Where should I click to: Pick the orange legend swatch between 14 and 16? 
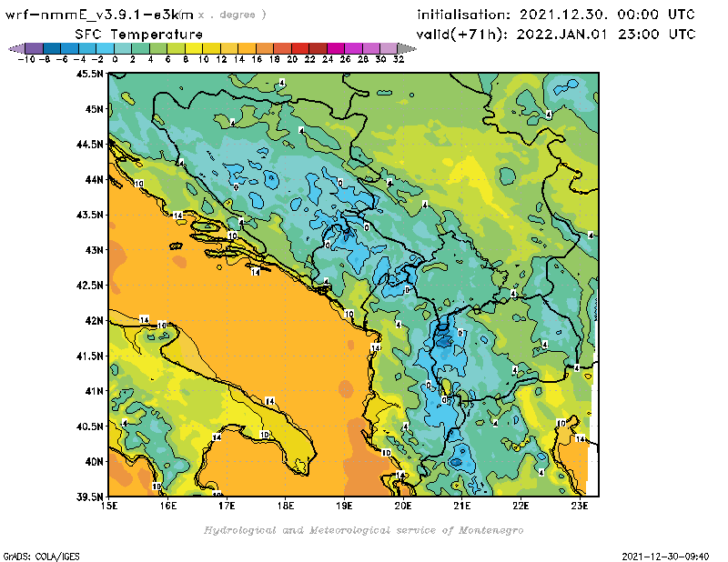coord(247,48)
